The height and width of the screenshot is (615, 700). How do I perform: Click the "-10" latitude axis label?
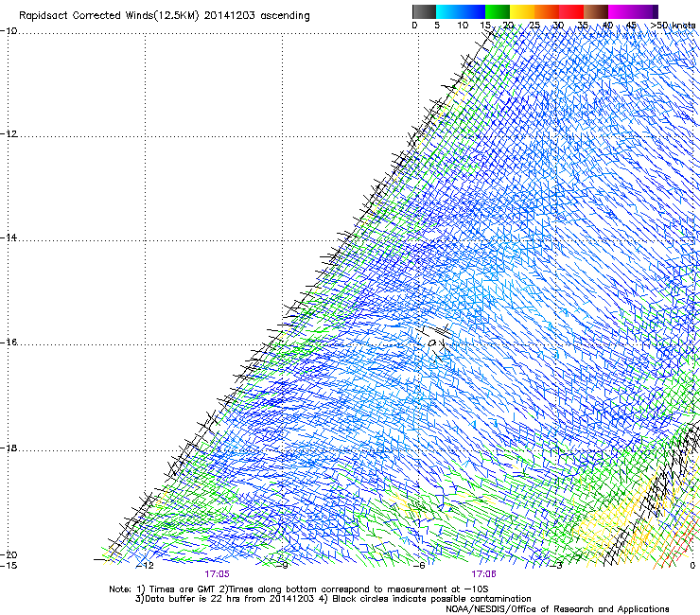pos(9,31)
